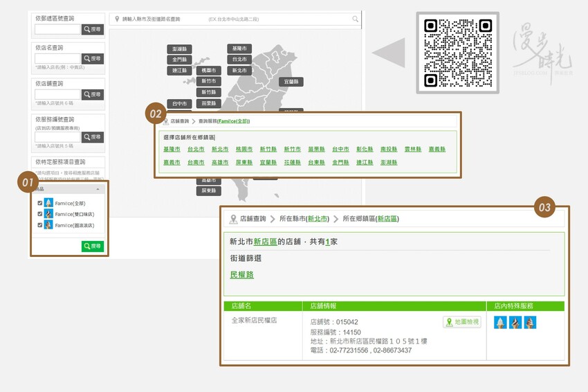Select 基隆市 label on the map
The width and height of the screenshot is (588, 392).
pyautogui.click(x=239, y=48)
